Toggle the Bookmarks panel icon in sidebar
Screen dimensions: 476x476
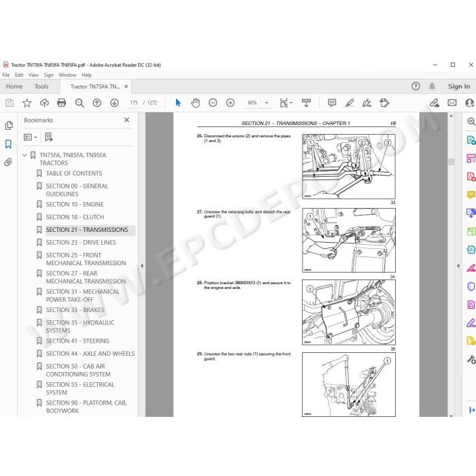pos(8,144)
